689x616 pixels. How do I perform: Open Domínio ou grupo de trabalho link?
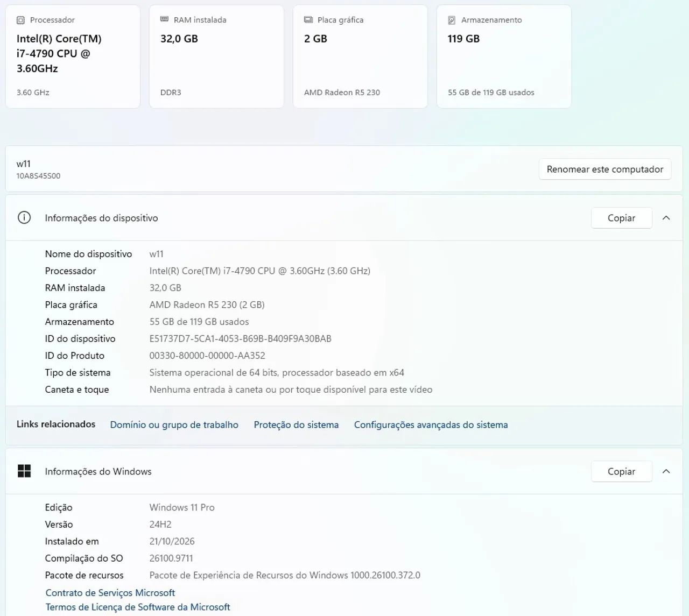(x=174, y=424)
